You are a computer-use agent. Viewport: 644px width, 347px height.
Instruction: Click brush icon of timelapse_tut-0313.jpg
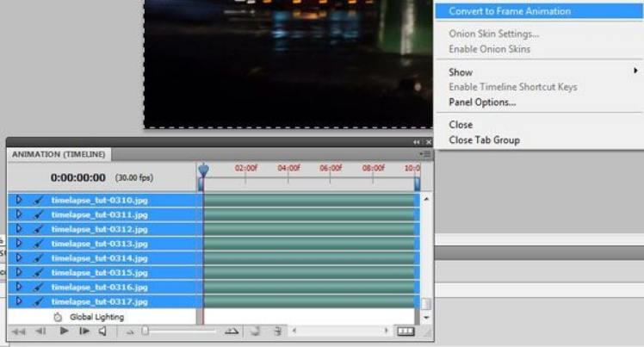[x=38, y=244]
